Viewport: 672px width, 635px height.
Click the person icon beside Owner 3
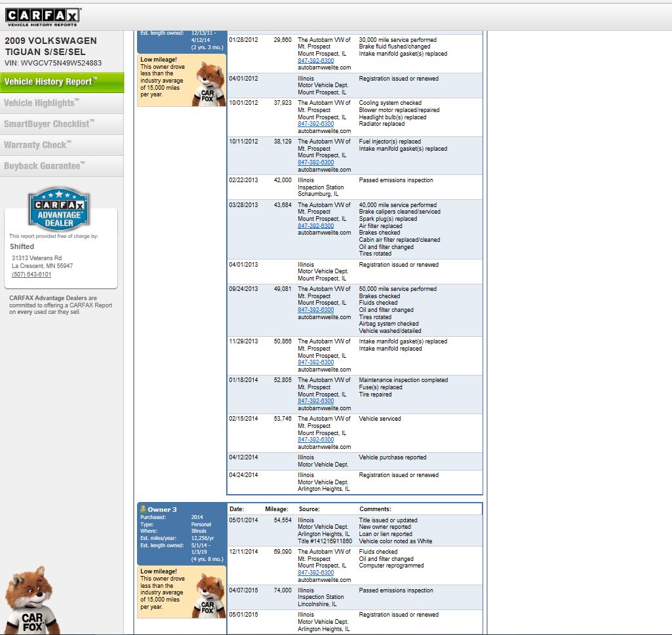tap(143, 509)
